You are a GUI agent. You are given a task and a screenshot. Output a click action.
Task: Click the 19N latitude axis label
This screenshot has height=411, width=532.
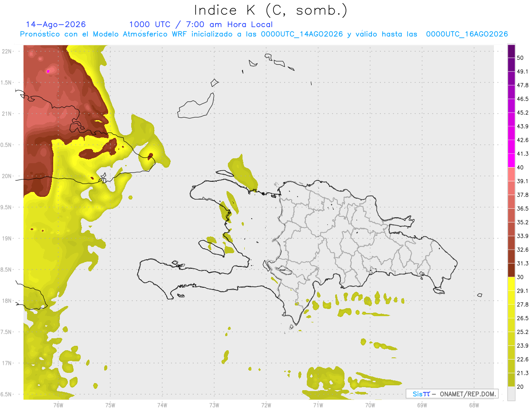7,238
